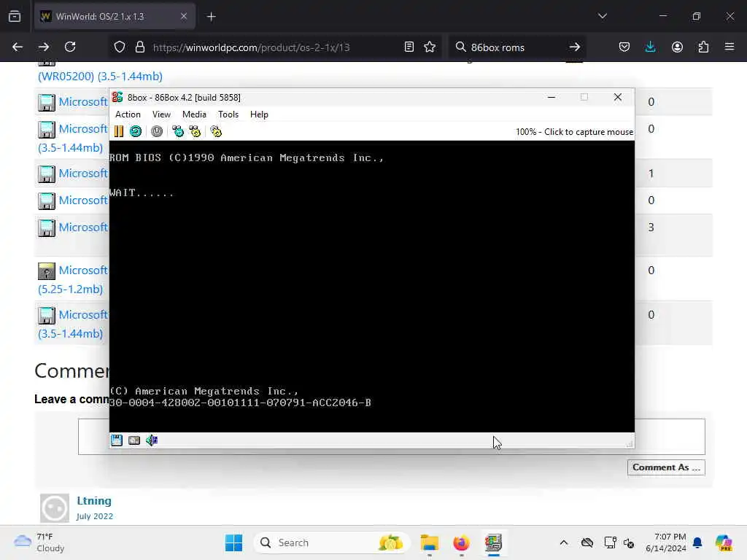Click sound speaker icon in 86Box status bar

click(x=152, y=440)
